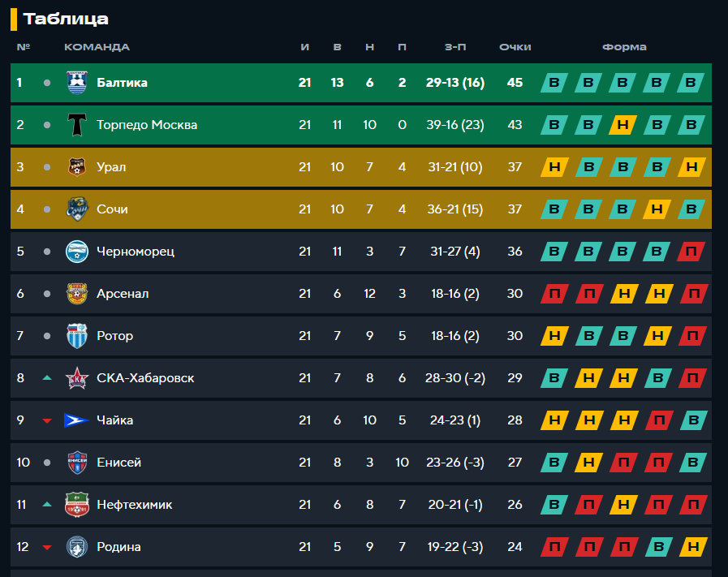728x577 pixels.
Task: Click the Арсенал club crest
Action: click(x=77, y=294)
